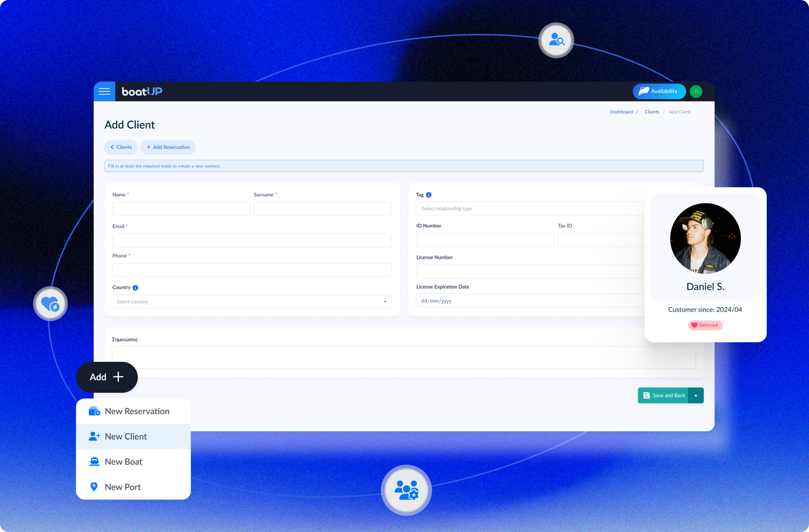Screen dimensions: 809x532
Task: Open the Select relationship type dropdown
Action: (530, 209)
